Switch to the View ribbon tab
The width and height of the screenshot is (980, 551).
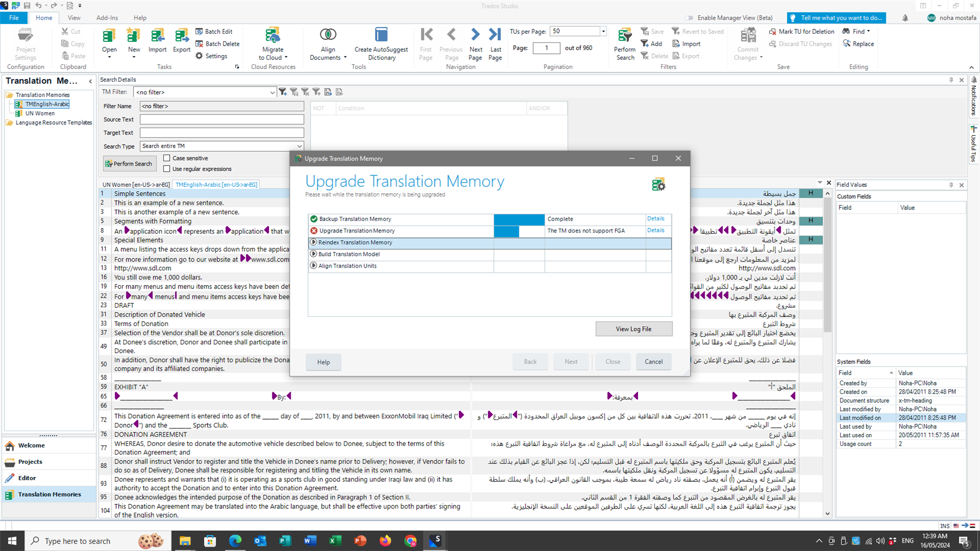(x=74, y=18)
